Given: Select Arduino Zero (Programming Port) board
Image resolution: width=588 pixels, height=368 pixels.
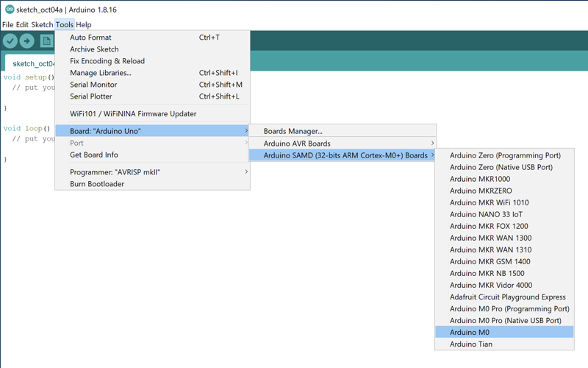Looking at the screenshot, I should 504,155.
